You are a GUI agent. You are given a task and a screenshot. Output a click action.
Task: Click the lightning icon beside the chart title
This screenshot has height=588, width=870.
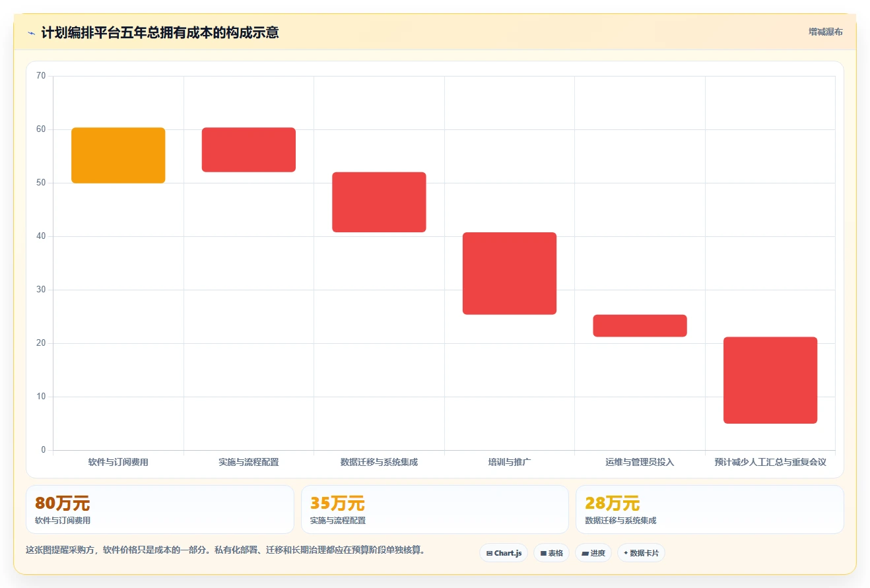tap(31, 32)
